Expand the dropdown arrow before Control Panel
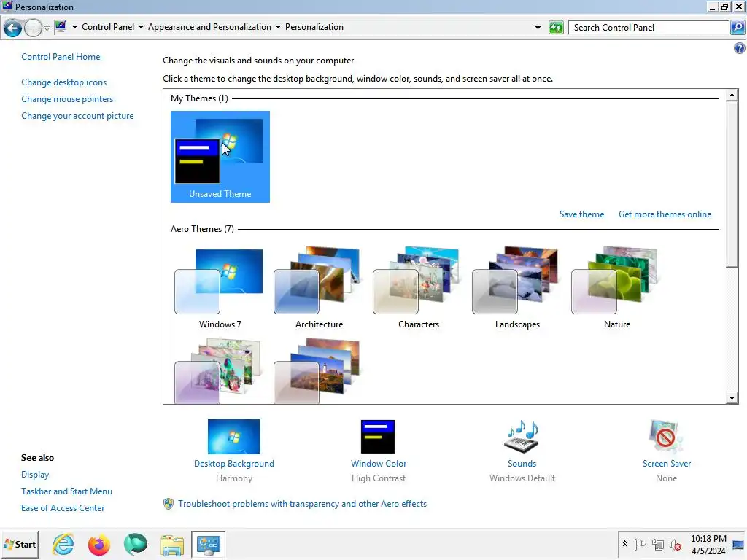Viewport: 747px width, 560px height. pos(75,27)
